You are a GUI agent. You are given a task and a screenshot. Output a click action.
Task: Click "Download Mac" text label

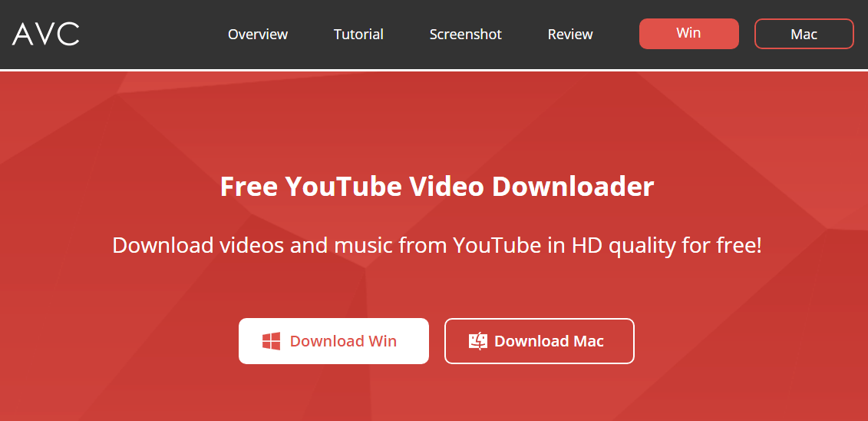550,341
